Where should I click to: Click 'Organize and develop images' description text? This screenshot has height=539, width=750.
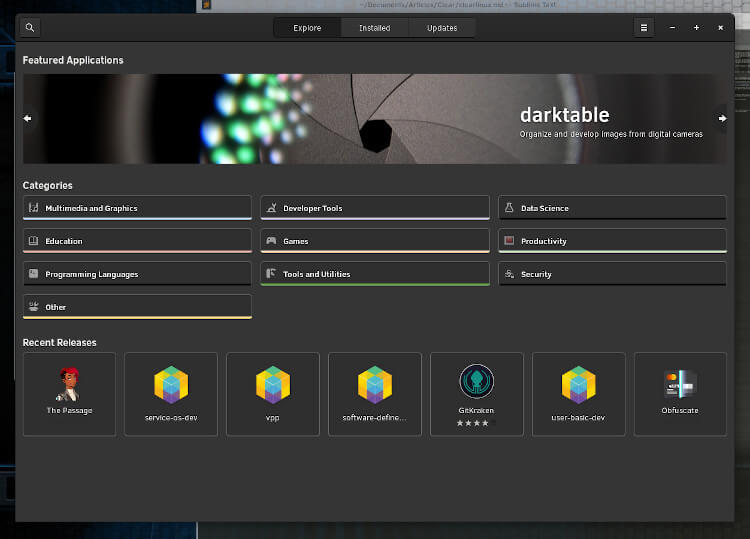point(611,134)
